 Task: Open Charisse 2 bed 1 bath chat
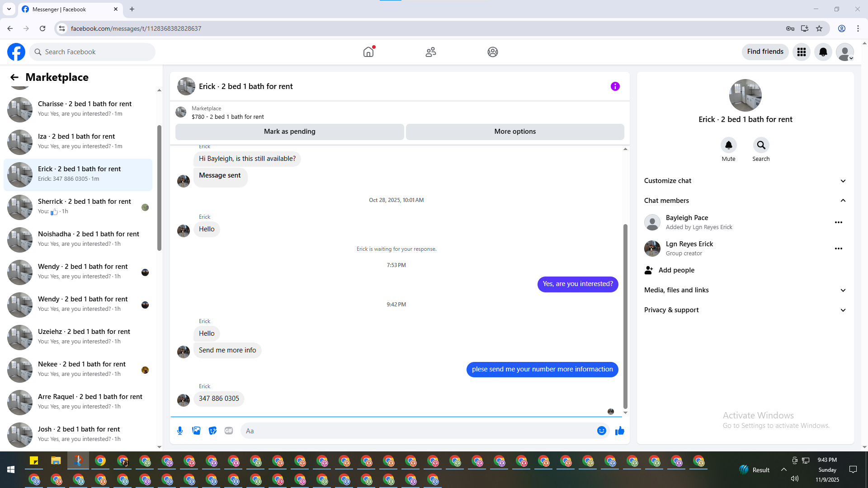point(78,109)
